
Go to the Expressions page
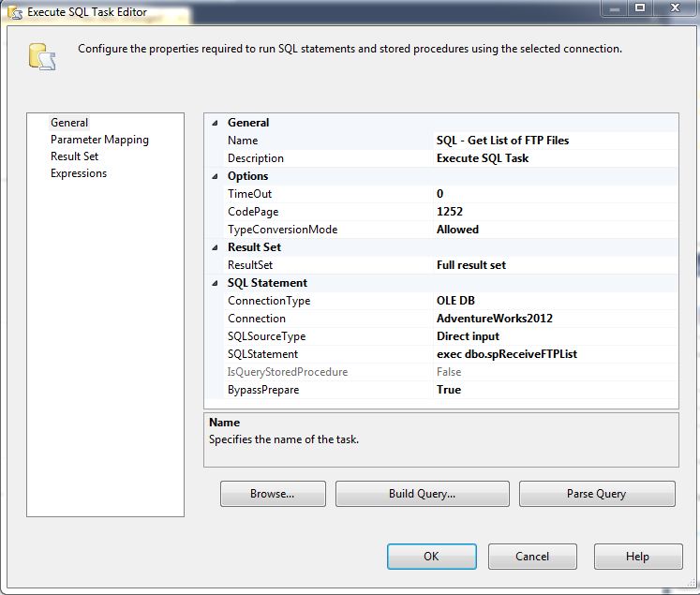click(79, 173)
